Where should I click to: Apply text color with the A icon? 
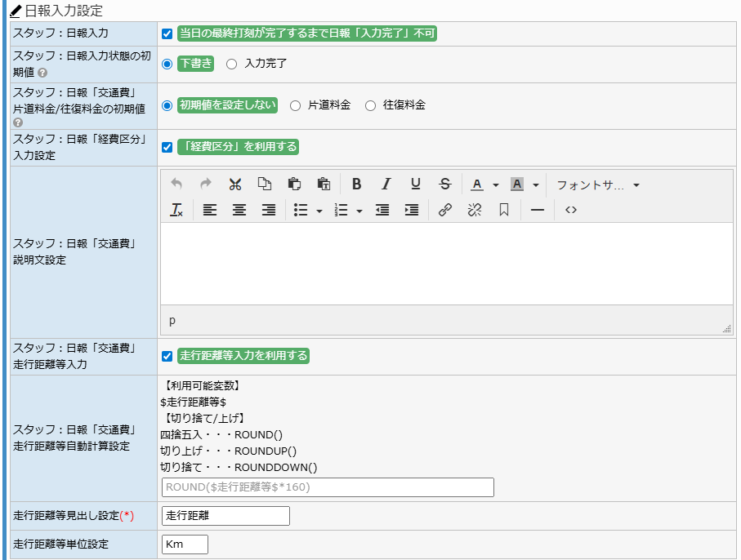click(x=477, y=184)
